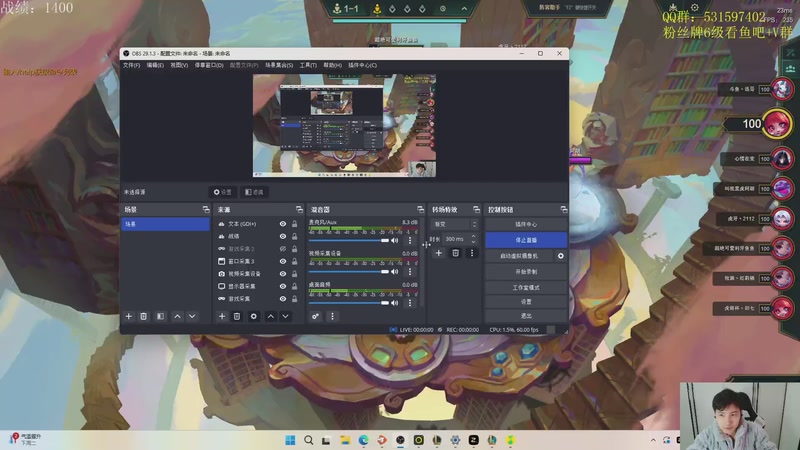Screen dimensions: 800x450
Task: Collapse OBS overlay arrow at top of game
Action: 464,9
